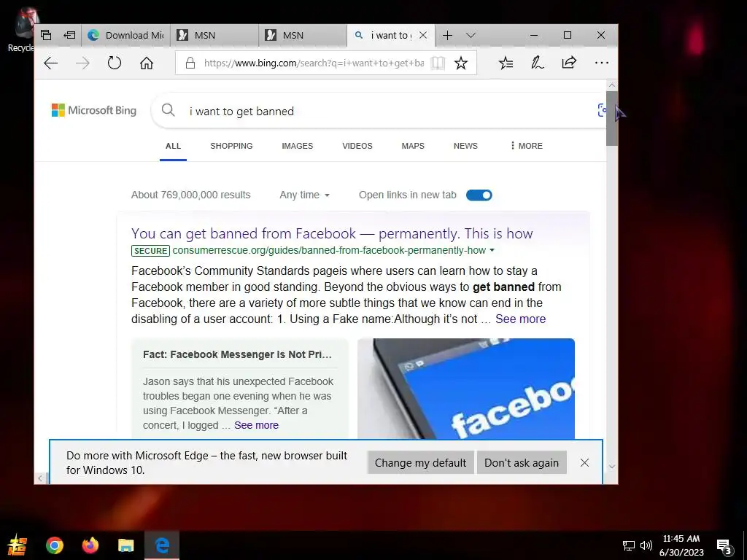The image size is (747, 560).
Task: Open Bing visual search camera icon
Action: pos(602,111)
